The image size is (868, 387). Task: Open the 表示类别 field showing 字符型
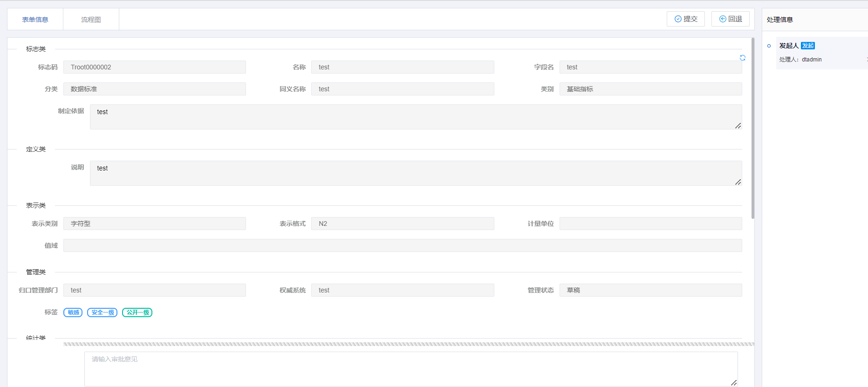pos(154,224)
